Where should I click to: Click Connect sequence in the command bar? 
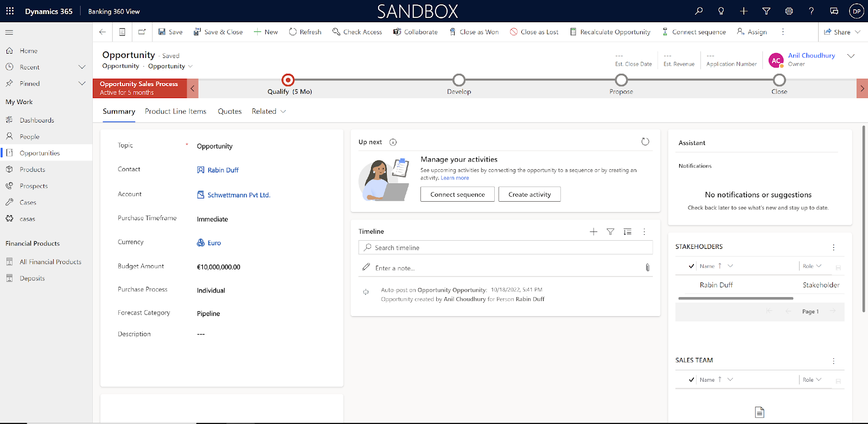point(694,32)
